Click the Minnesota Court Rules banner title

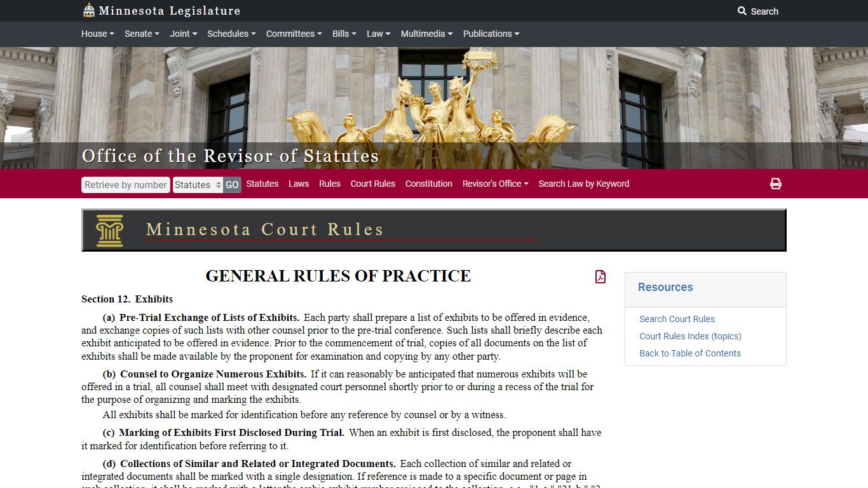265,229
